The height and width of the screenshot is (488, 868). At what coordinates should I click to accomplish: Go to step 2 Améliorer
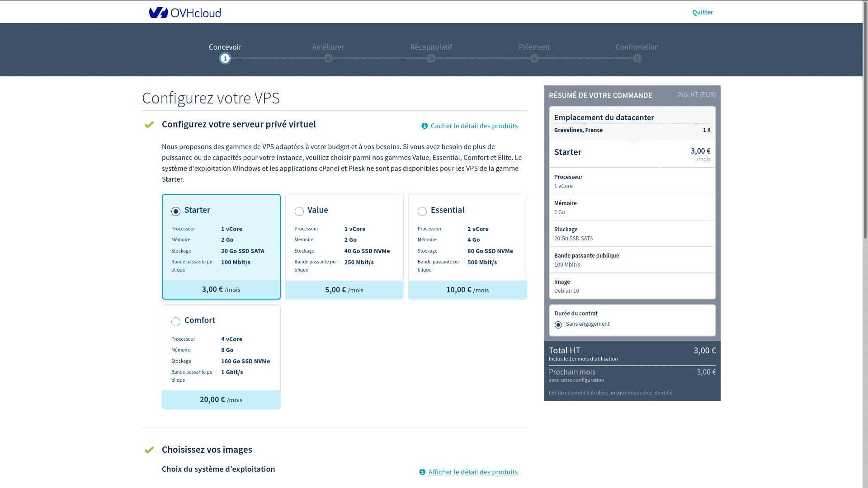pos(328,58)
